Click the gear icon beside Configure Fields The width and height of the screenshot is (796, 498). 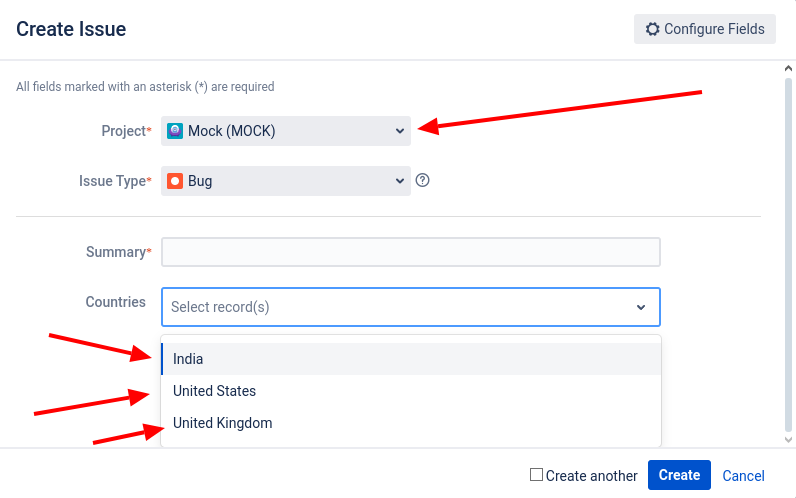pos(652,29)
